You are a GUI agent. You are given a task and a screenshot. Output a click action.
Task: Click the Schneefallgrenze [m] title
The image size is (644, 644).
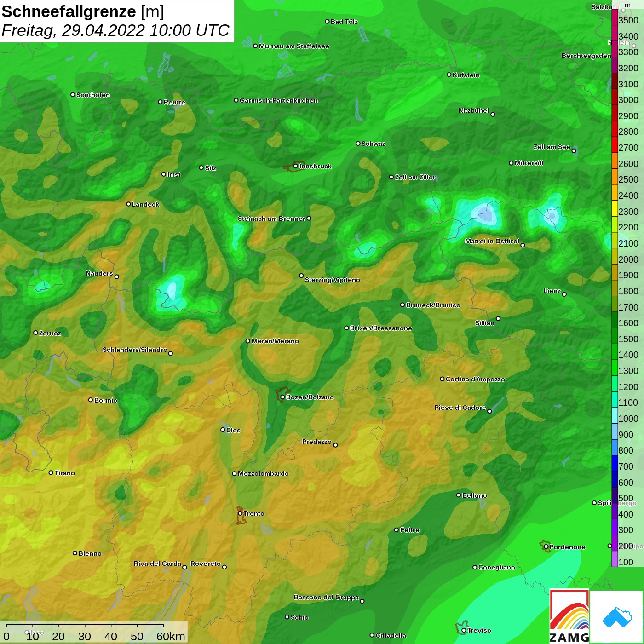click(x=83, y=11)
